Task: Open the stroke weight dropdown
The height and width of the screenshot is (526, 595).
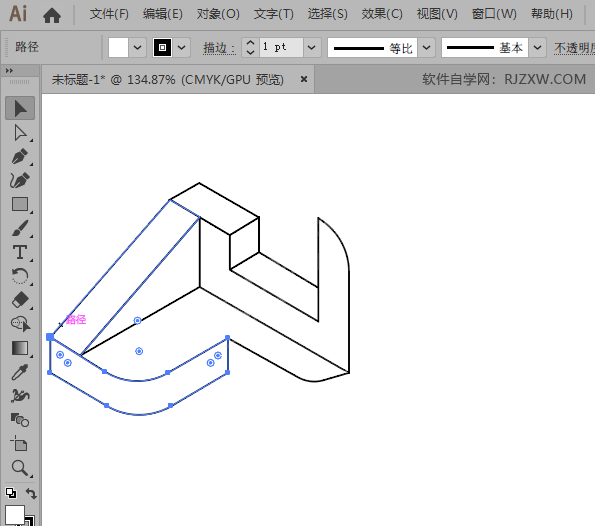Action: coord(312,48)
